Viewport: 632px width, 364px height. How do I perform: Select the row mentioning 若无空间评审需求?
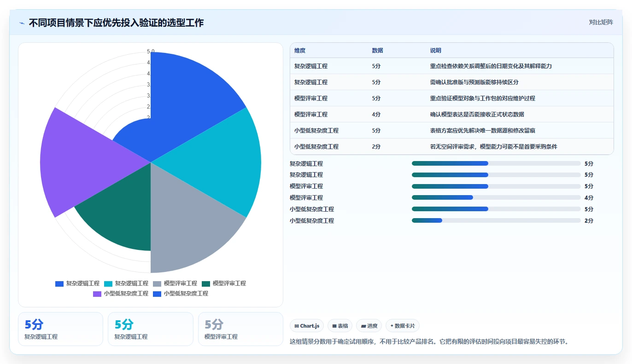(x=452, y=147)
